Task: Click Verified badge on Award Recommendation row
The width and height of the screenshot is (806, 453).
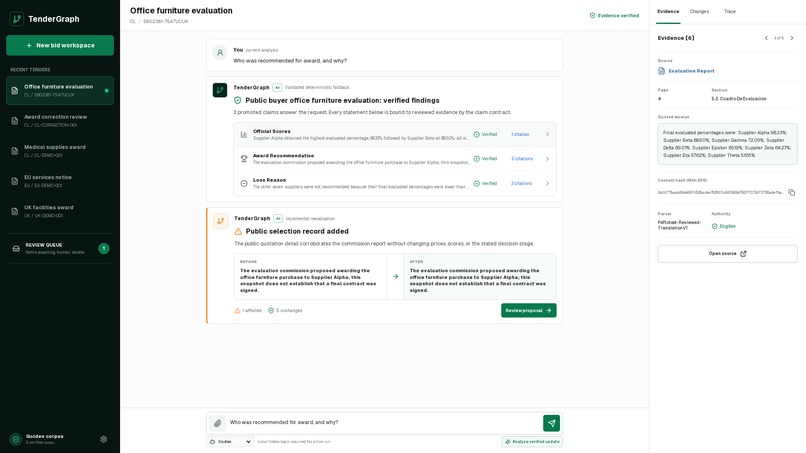Action: [485, 159]
